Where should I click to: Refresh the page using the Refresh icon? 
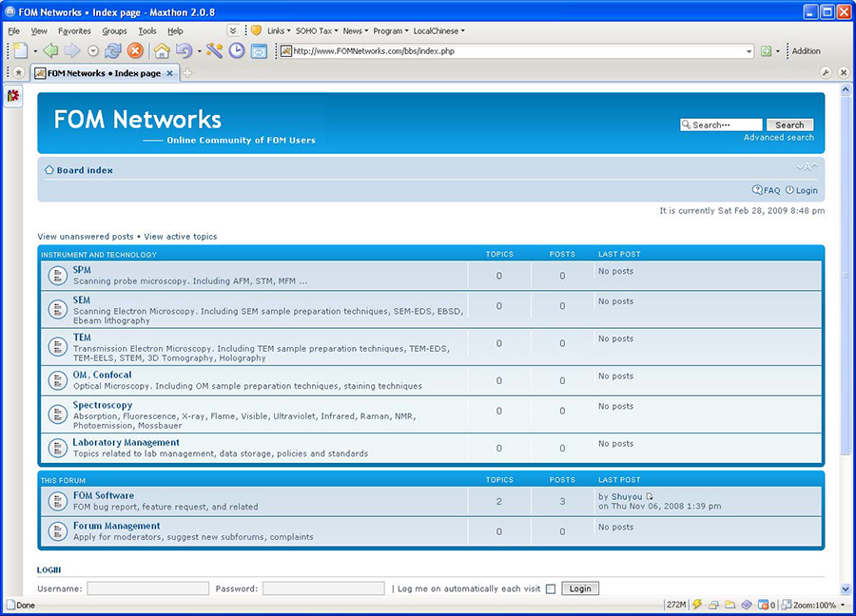click(113, 50)
